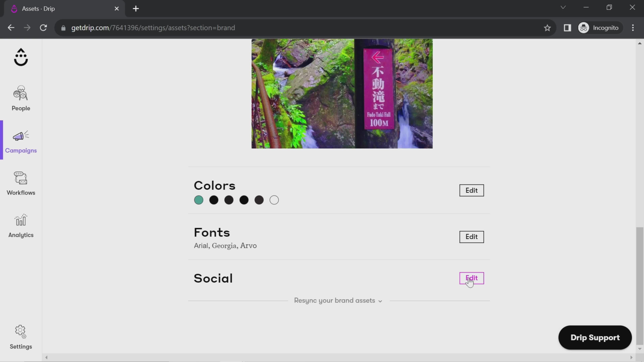Click the Colors heading
This screenshot has width=644, height=362.
214,186
